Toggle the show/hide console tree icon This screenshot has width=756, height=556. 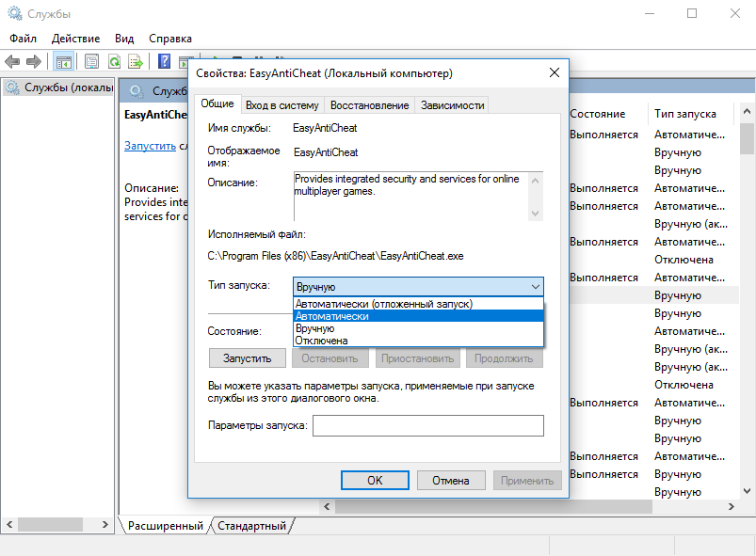pos(63,61)
